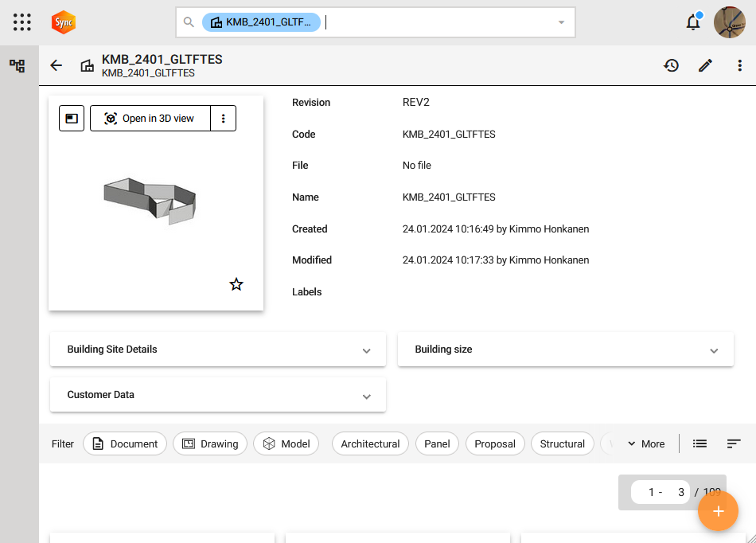The image size is (756, 543).
Task: Open the notifications bell
Action: pyautogui.click(x=693, y=22)
